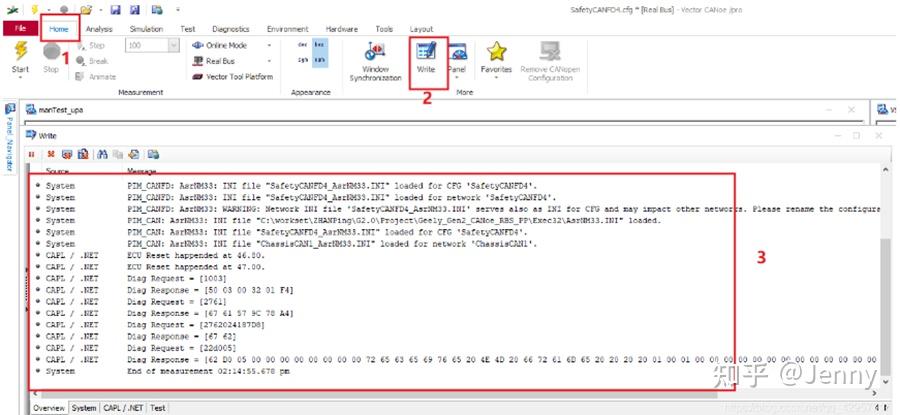Click the icon right of copy in Write toolbar
The width and height of the screenshot is (900, 415).
pos(134,154)
